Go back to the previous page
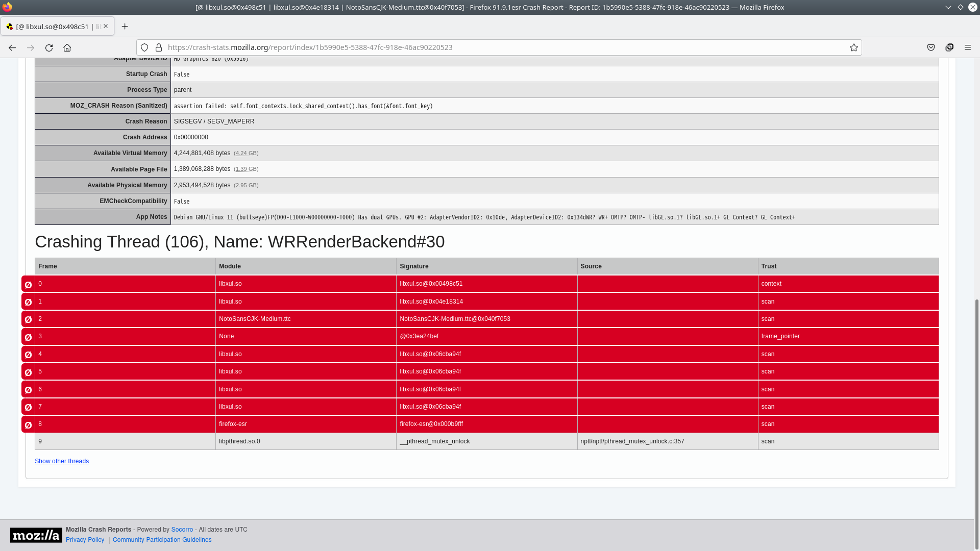The height and width of the screenshot is (551, 980). click(x=12, y=47)
